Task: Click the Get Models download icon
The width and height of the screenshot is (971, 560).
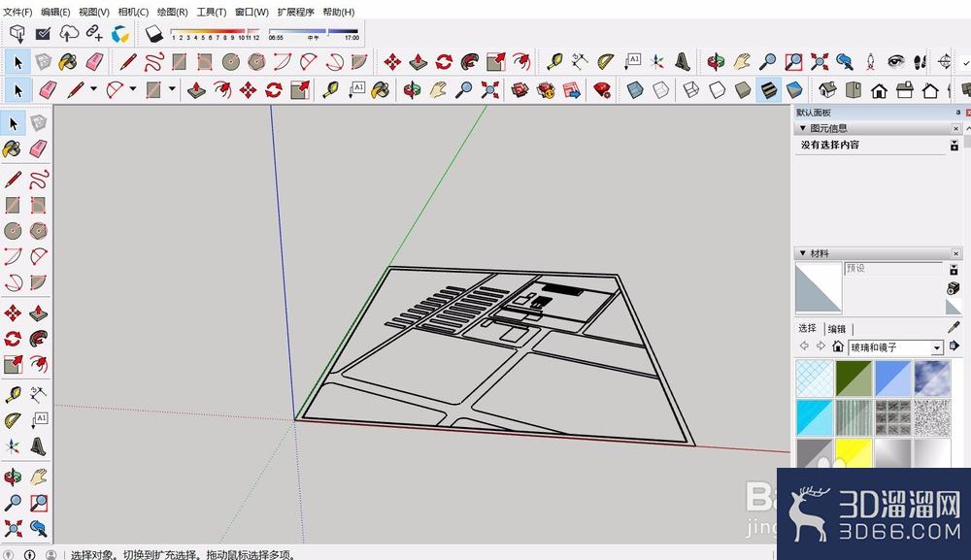Action: (17, 33)
